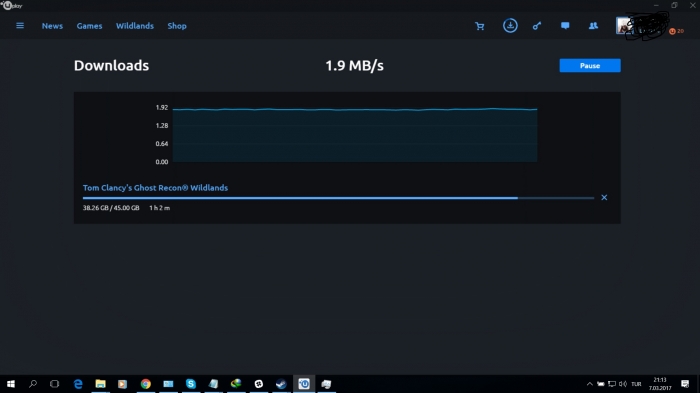The height and width of the screenshot is (393, 700).
Task: Go to the Games tab
Action: point(89,26)
